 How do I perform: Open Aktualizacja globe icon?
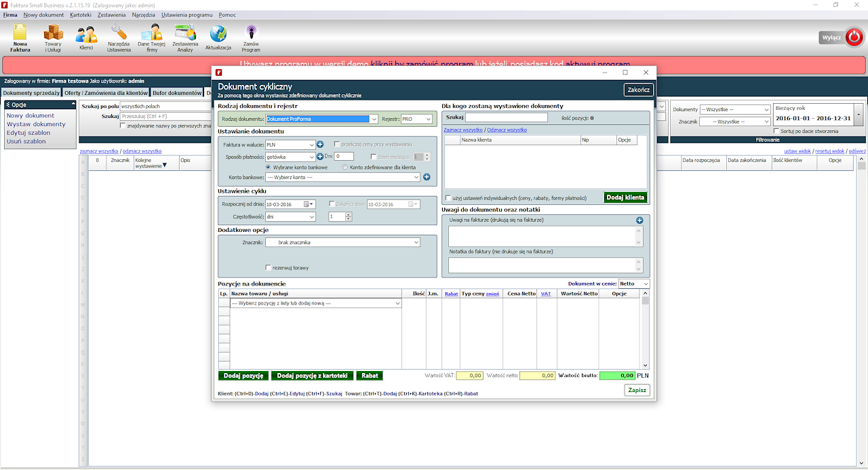(218, 38)
